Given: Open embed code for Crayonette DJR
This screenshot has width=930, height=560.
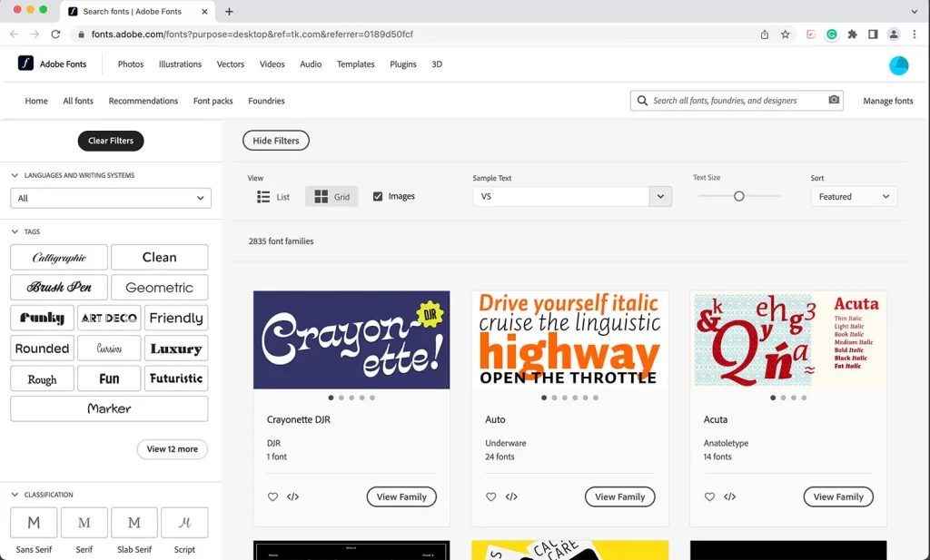Looking at the screenshot, I should [293, 496].
